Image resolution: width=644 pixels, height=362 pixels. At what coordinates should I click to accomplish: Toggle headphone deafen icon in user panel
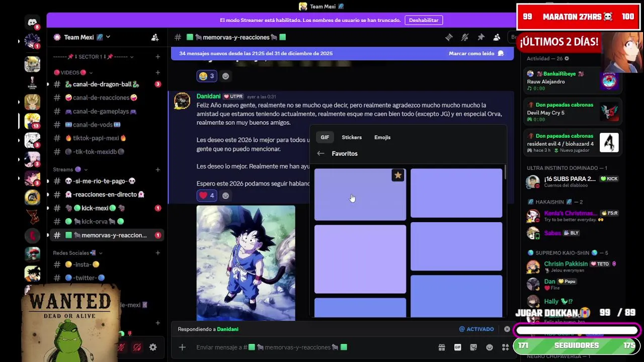pyautogui.click(x=137, y=347)
